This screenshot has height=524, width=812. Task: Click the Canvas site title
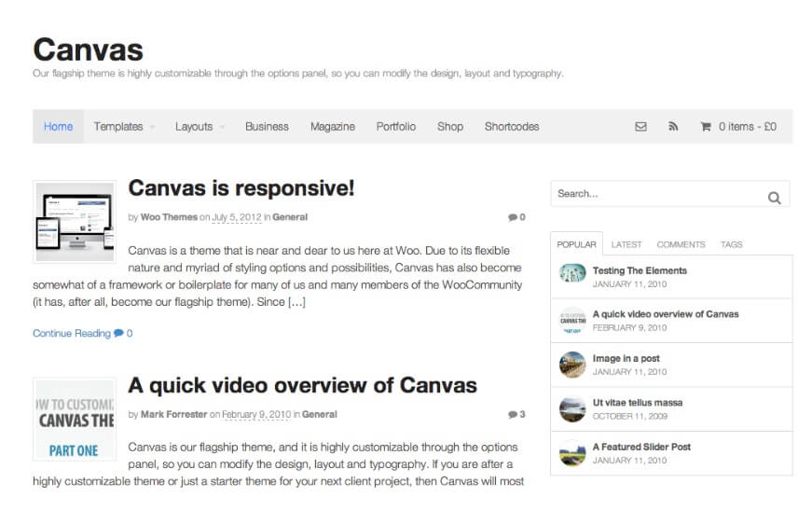88,49
